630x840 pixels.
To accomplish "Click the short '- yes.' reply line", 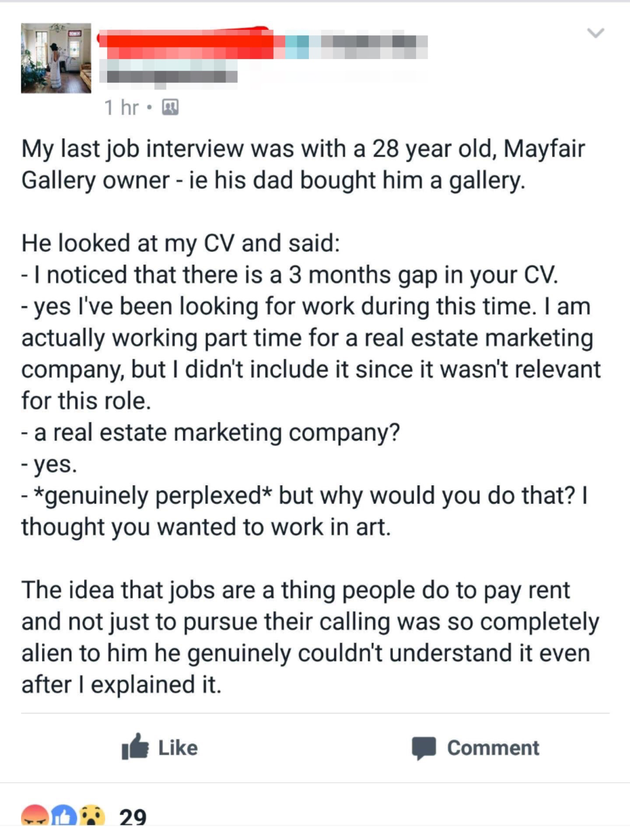I will [x=49, y=465].
